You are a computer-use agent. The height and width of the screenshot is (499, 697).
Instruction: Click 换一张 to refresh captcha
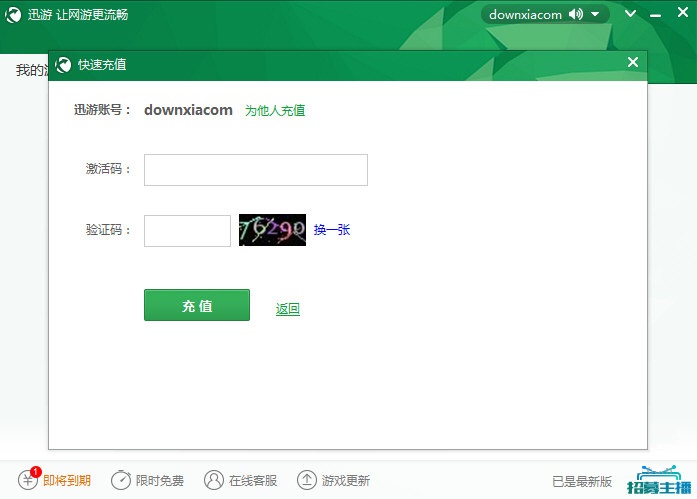332,230
